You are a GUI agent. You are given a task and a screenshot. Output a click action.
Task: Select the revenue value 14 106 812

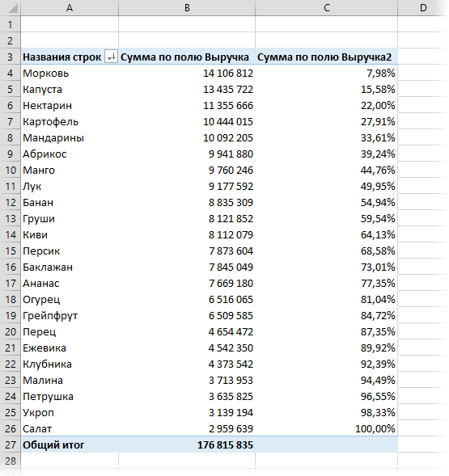187,74
